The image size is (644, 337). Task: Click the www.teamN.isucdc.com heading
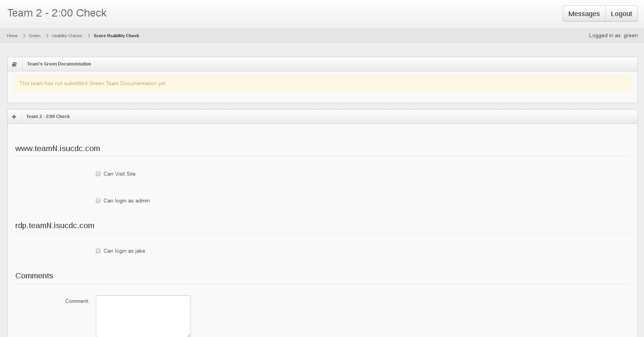(x=58, y=148)
